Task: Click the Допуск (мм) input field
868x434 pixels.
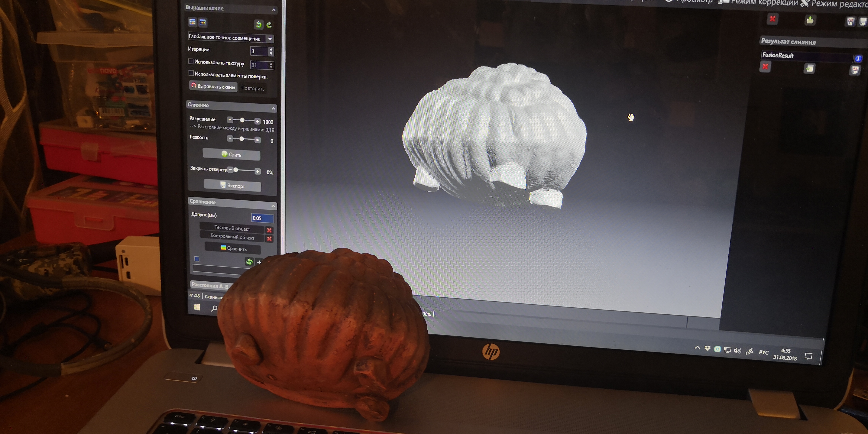Action: tap(262, 218)
